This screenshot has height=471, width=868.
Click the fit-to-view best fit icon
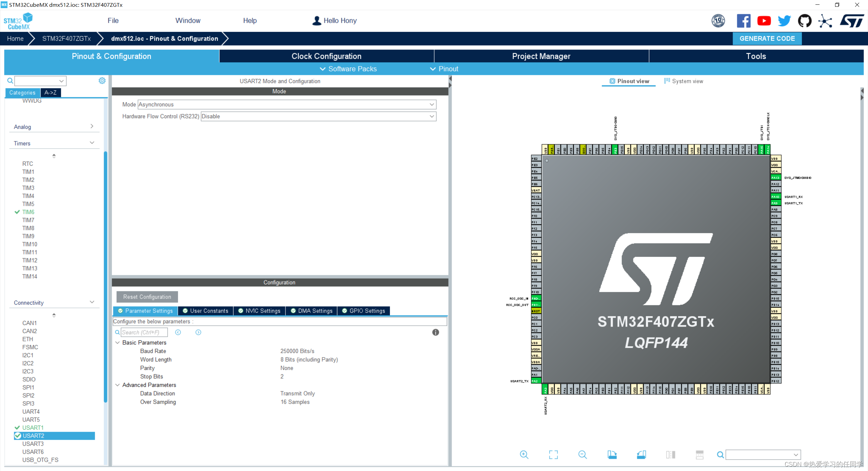coord(553,455)
